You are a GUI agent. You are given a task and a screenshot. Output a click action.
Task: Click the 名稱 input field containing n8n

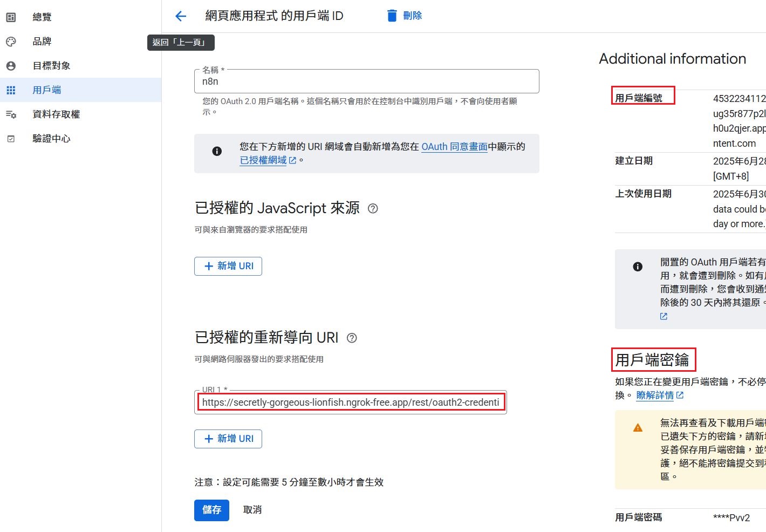[367, 82]
